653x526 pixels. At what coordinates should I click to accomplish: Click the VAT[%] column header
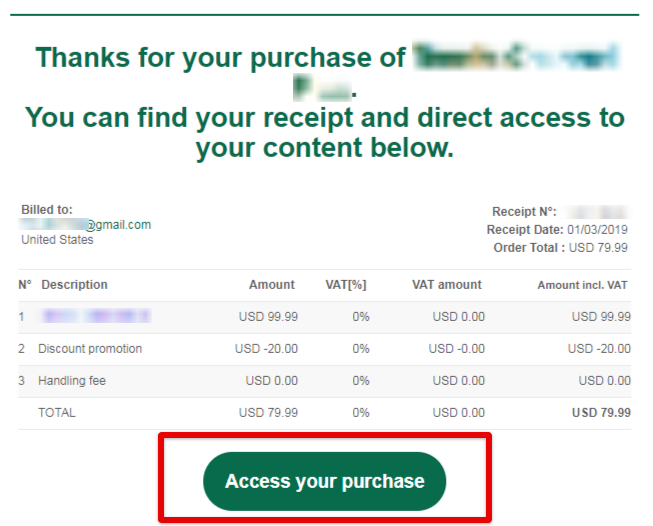(346, 285)
